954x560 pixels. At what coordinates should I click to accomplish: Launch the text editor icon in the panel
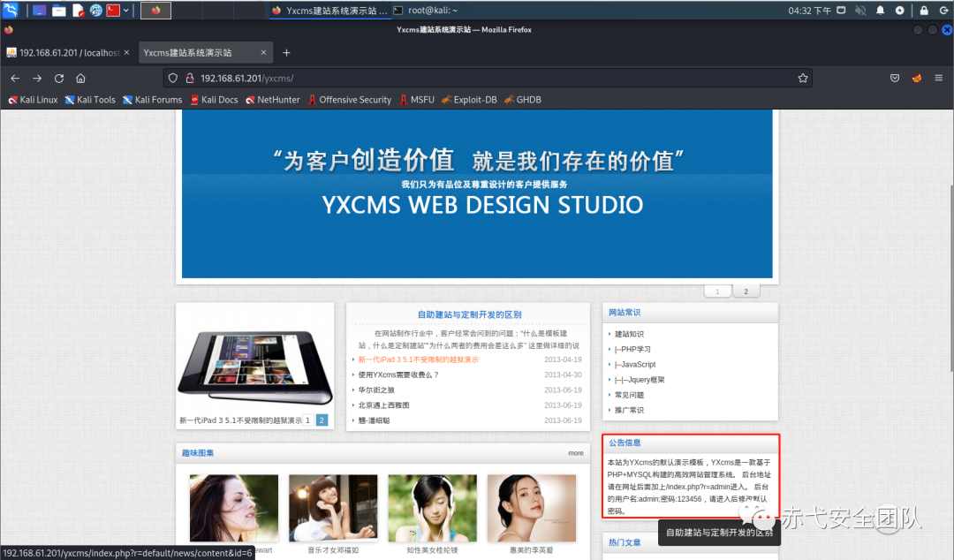[x=78, y=11]
